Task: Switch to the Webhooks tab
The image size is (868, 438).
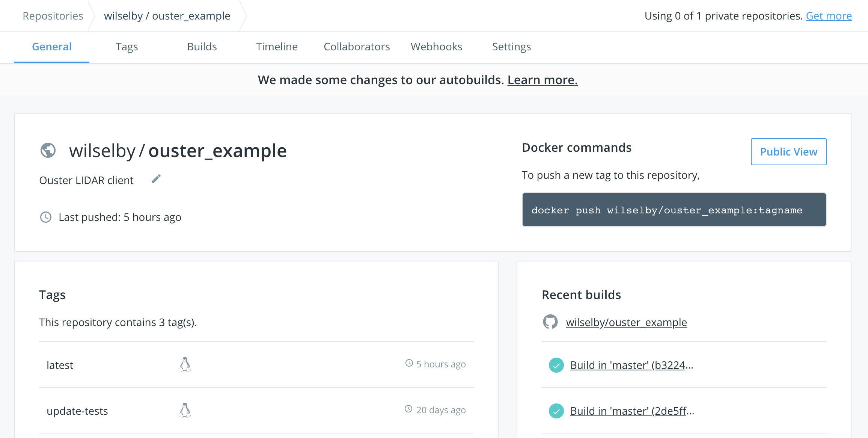Action: point(436,47)
